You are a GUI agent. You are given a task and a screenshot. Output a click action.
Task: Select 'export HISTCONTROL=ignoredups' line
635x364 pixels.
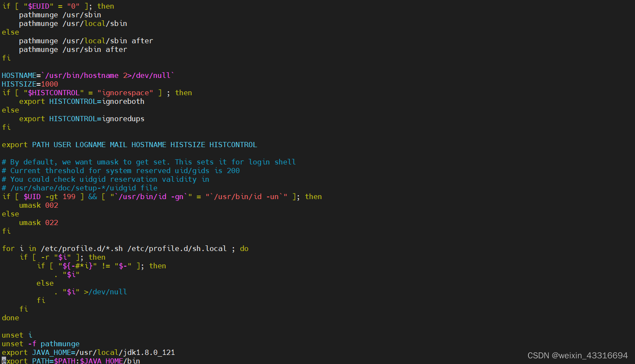[82, 119]
